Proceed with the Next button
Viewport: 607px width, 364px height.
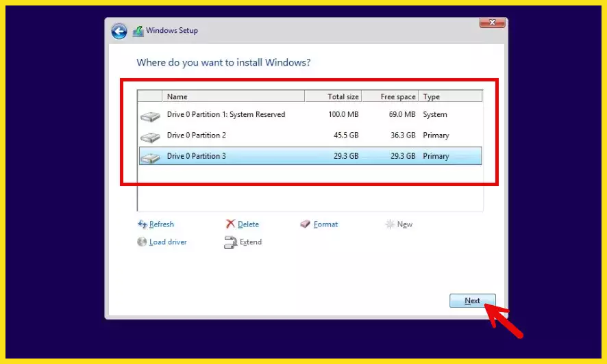472,300
